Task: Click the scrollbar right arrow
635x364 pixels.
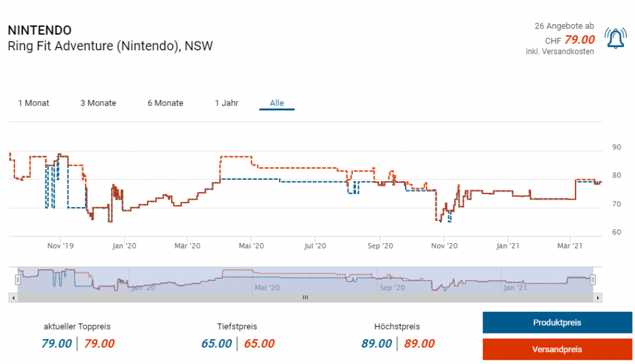Action: point(598,298)
